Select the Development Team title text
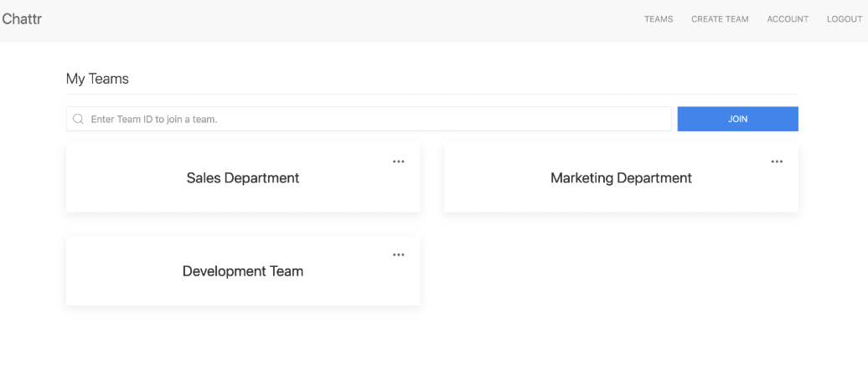Image resolution: width=868 pixels, height=385 pixels. (243, 271)
